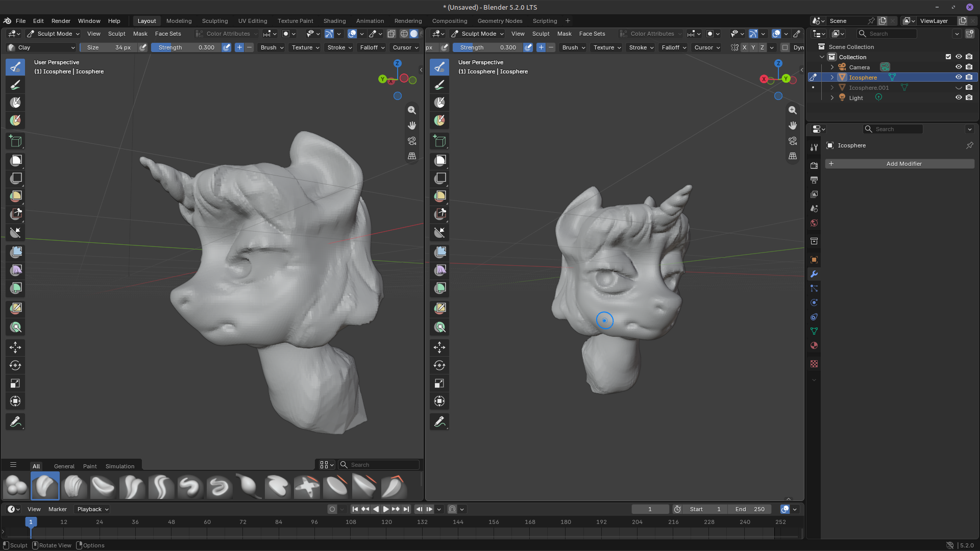Switch perspective/orthographic in the right viewport
The height and width of the screenshot is (551, 980).
[x=793, y=156]
